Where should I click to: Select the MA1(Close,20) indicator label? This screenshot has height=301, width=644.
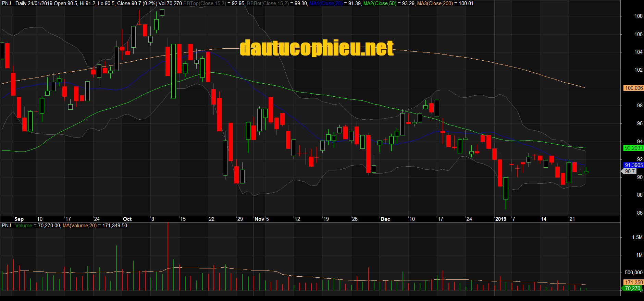(326, 3)
